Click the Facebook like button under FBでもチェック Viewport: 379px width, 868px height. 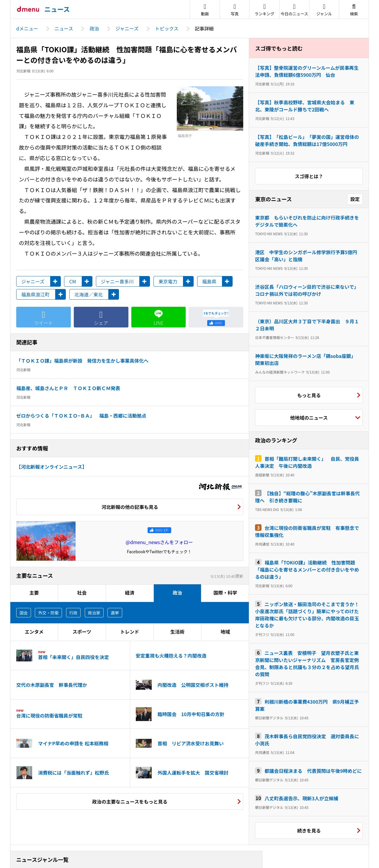(x=216, y=323)
